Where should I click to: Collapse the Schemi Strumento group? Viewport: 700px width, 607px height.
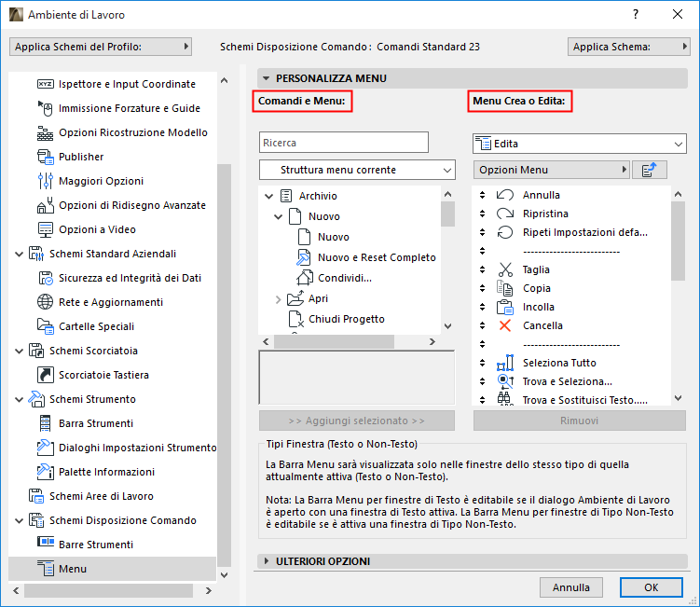coord(19,399)
